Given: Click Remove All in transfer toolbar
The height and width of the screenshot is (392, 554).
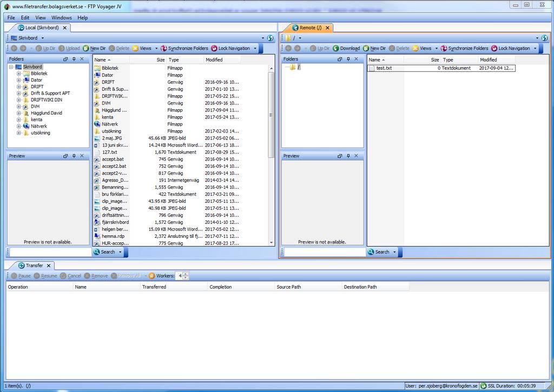Looking at the screenshot, I should tap(126, 276).
